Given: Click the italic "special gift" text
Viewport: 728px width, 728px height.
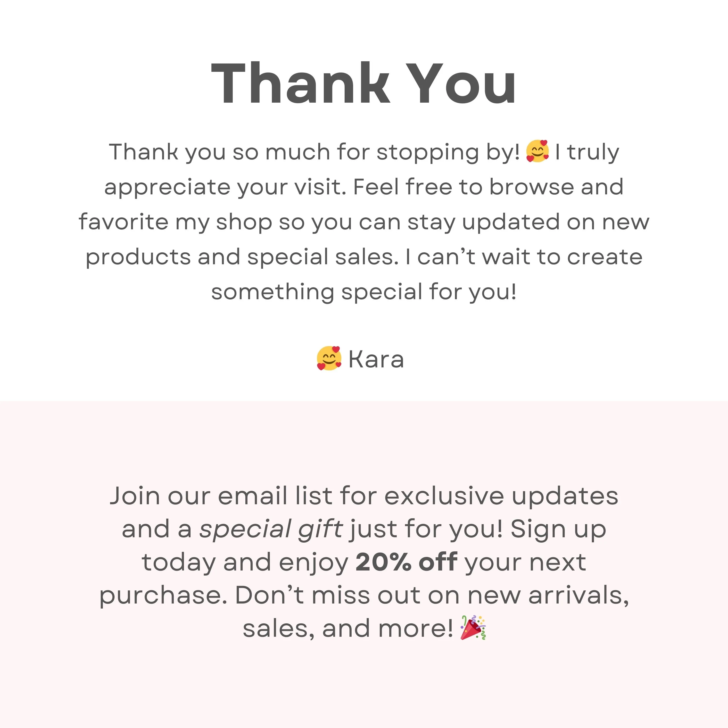Looking at the screenshot, I should [x=271, y=529].
